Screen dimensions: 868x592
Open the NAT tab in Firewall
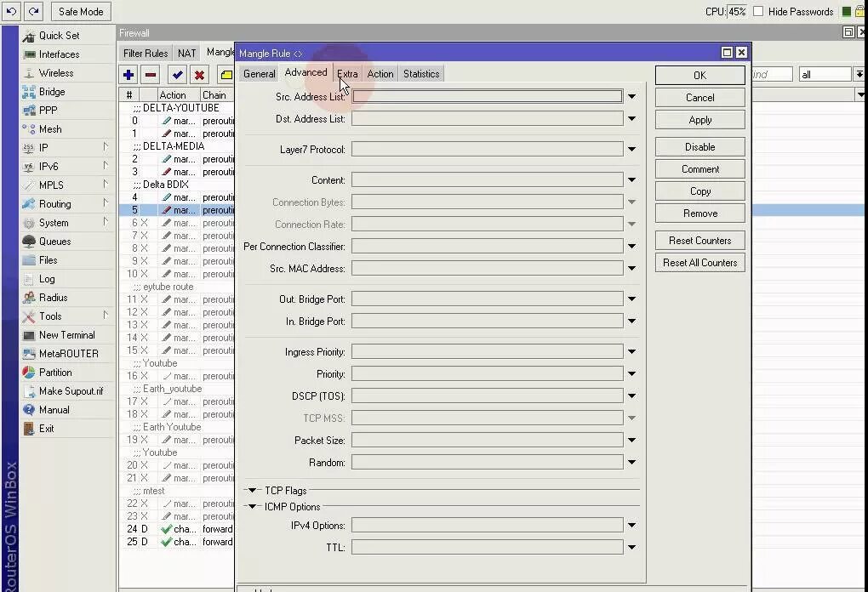point(186,53)
